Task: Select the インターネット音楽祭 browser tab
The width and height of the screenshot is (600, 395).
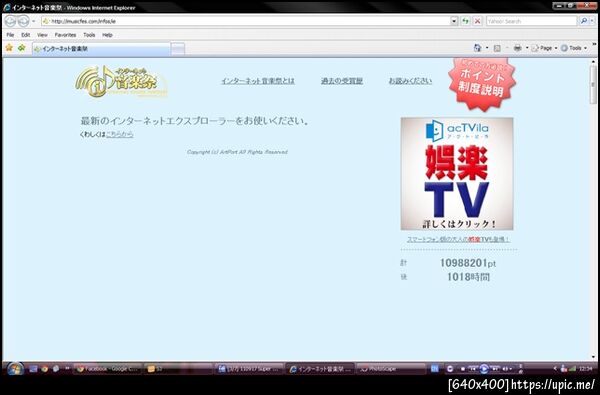Action: coord(101,49)
